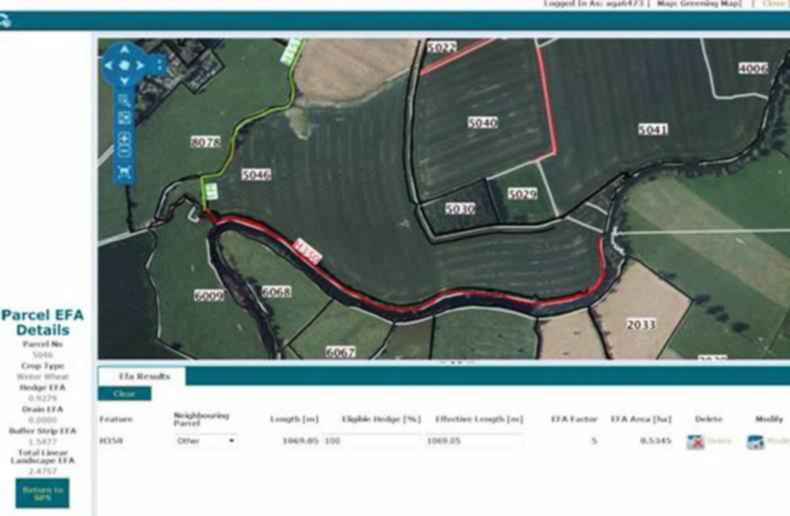Viewport: 790px width, 516px height.
Task: Click the divider handle below the map
Action: [457, 361]
